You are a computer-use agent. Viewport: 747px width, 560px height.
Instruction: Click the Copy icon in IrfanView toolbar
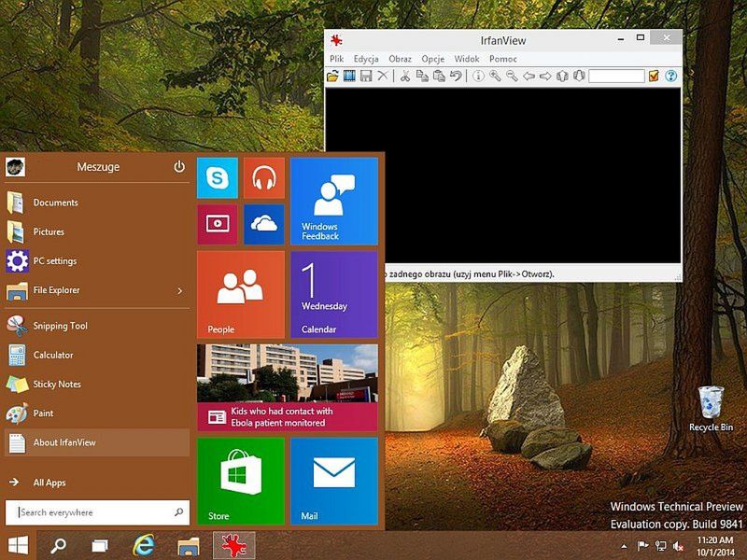(x=422, y=76)
